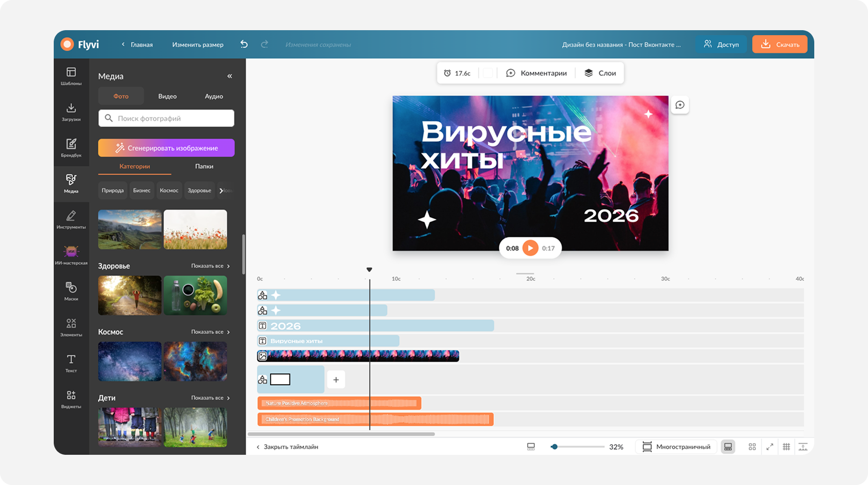This screenshot has width=868, height=485.
Task: Toggle the Многостраничный mode
Action: tap(676, 447)
